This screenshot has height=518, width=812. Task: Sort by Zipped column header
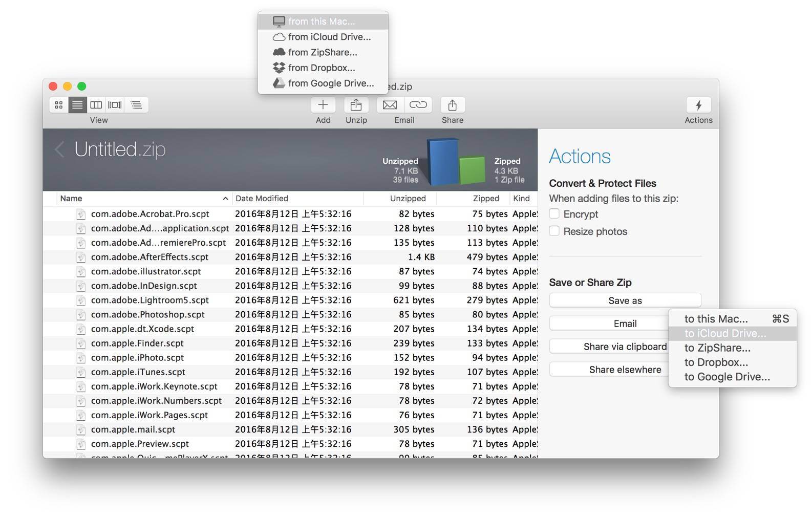(473, 199)
